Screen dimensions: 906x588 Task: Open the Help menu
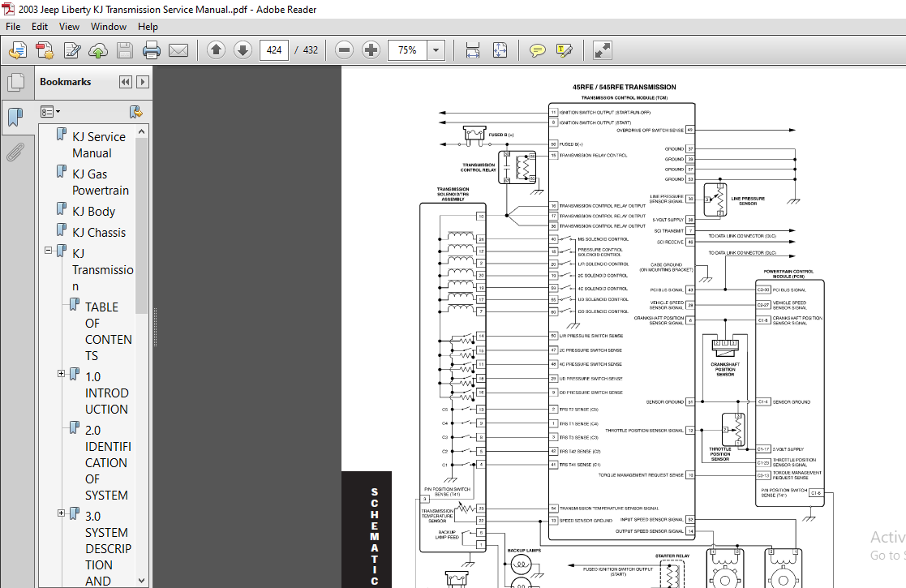pyautogui.click(x=148, y=27)
